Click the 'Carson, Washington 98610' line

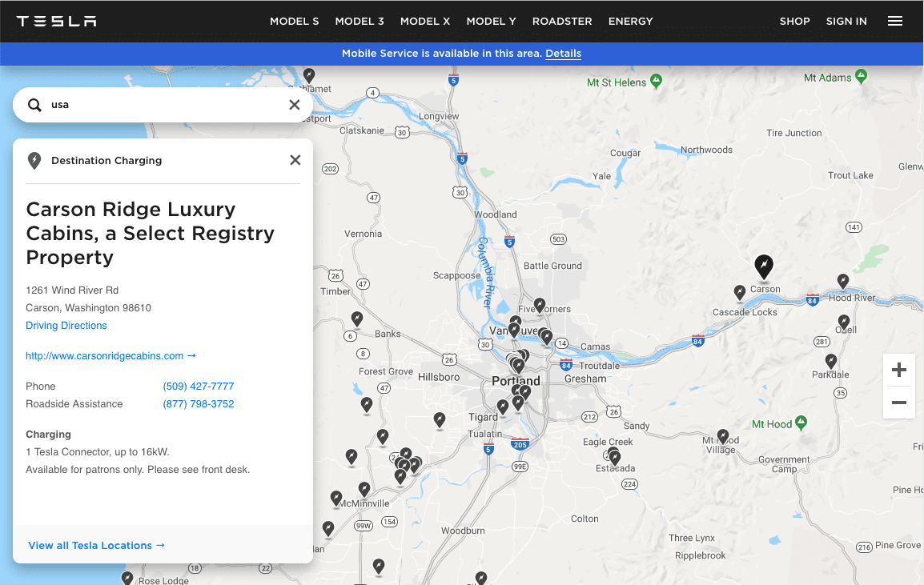click(88, 307)
